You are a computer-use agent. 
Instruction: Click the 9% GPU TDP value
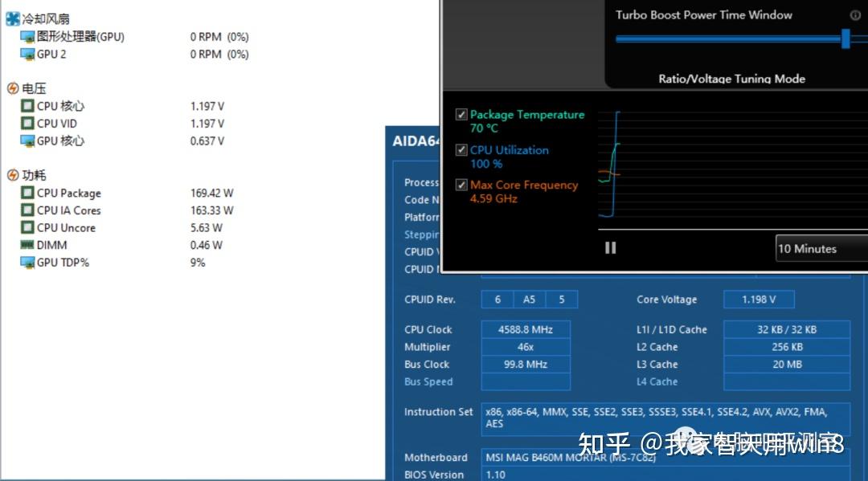(197, 262)
